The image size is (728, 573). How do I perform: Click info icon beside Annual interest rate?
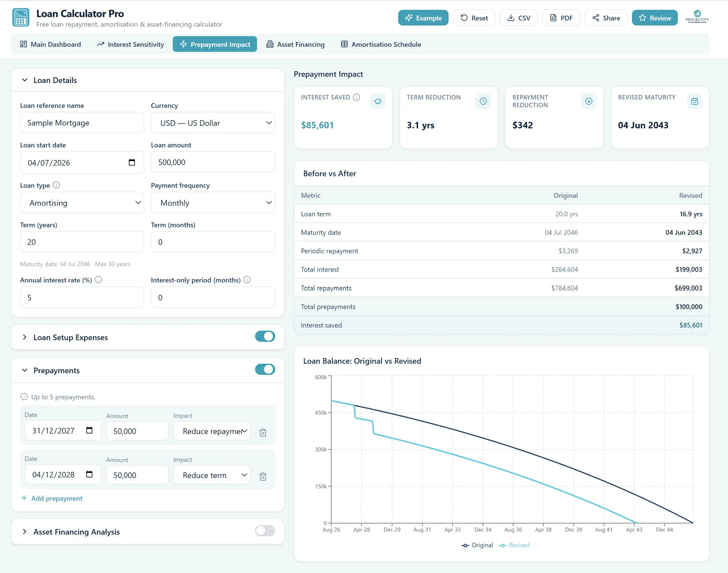(98, 280)
